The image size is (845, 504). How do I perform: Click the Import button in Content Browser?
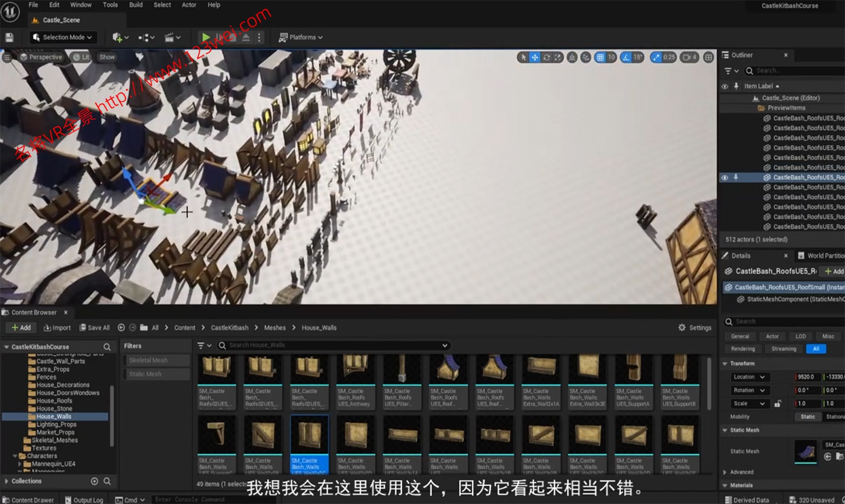57,327
